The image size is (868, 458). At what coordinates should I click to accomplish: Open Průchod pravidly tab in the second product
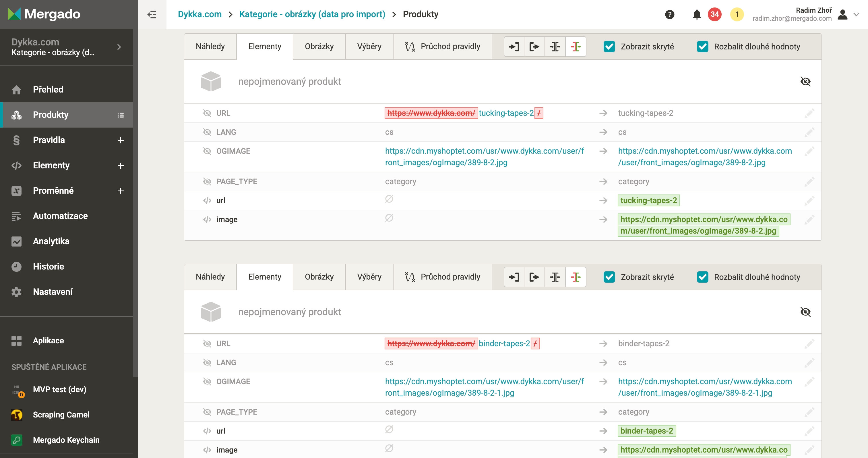442,277
